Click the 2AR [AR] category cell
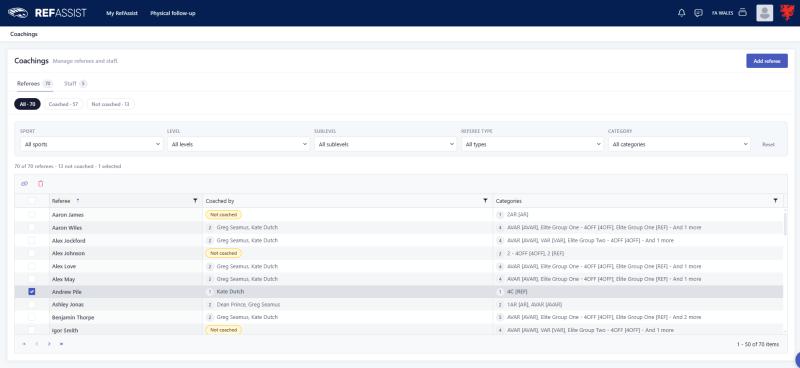 coord(518,215)
